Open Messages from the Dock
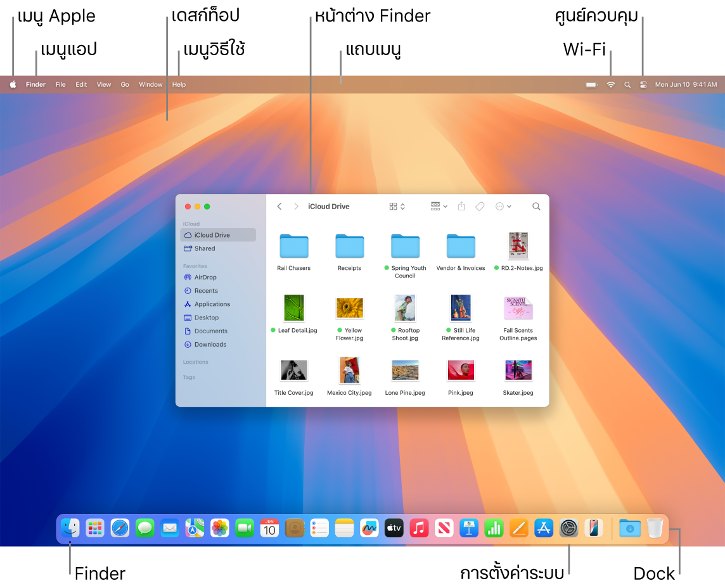Screen dimensions: 725x588 tap(144, 528)
